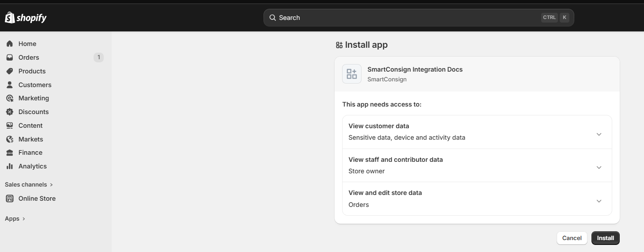Image resolution: width=644 pixels, height=252 pixels.
Task: Click the Install app heading icon
Action: click(x=339, y=45)
